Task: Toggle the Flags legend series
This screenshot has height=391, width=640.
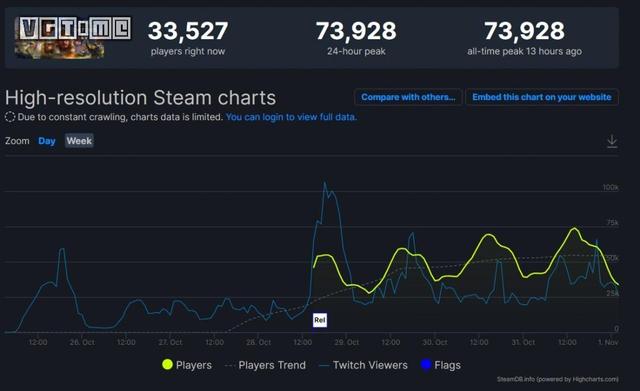Action: (440, 365)
